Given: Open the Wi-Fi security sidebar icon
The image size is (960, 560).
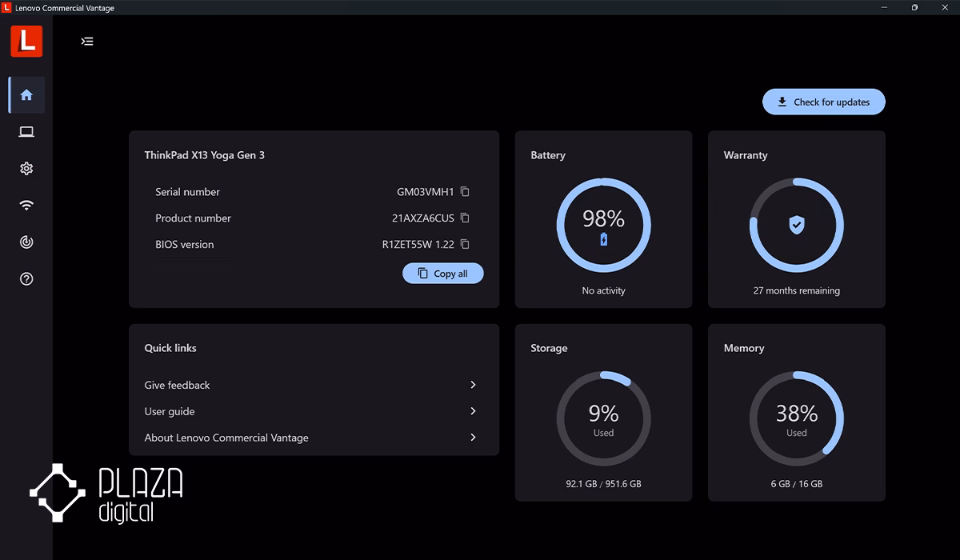Looking at the screenshot, I should 26,206.
